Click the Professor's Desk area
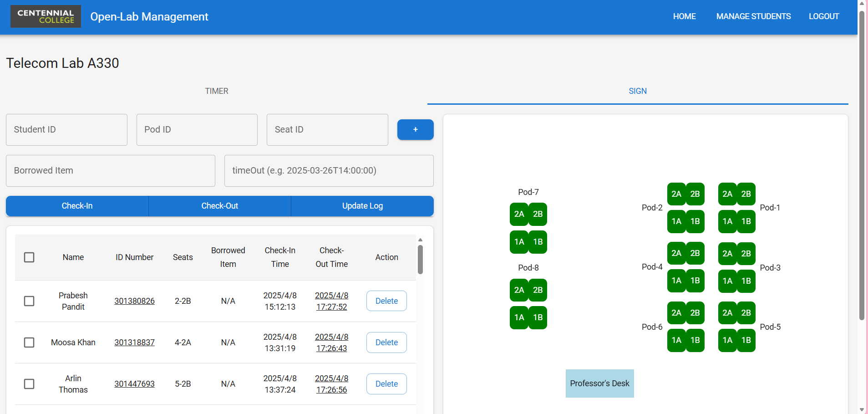The image size is (868, 414). coord(599,383)
